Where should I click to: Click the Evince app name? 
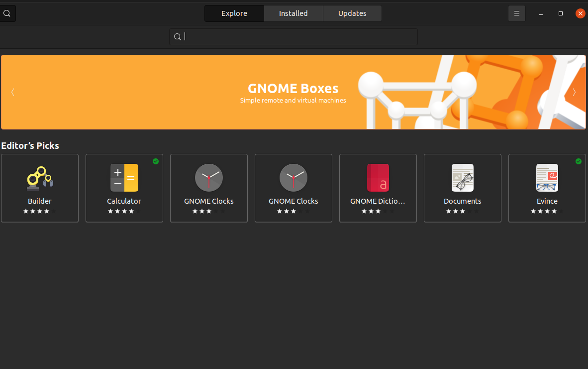pyautogui.click(x=547, y=201)
